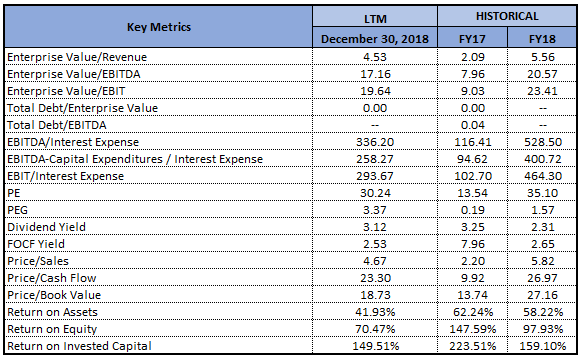This screenshot has height=361, width=582.
Task: Click the Price/Cash Flow FY18 value 26.97
Action: [x=542, y=278]
